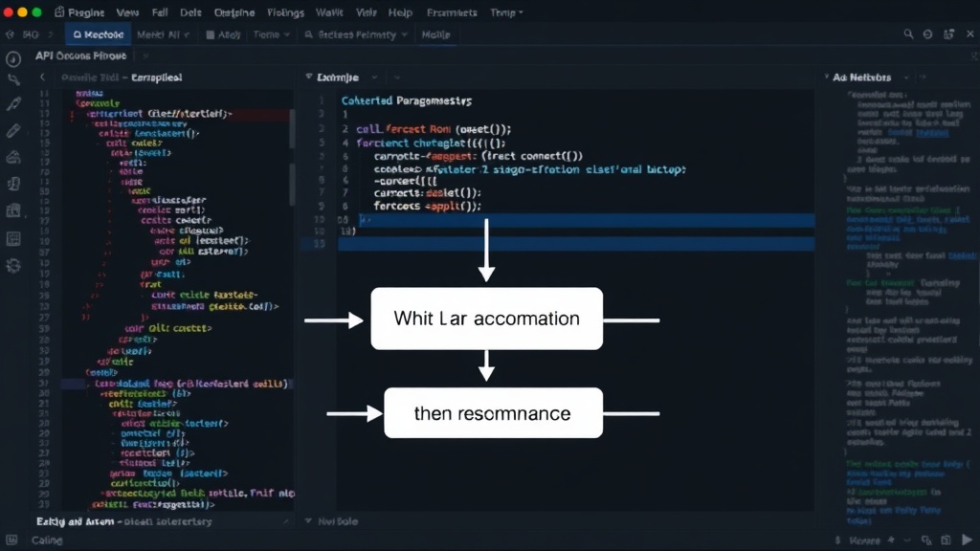980x551 pixels.
Task: Click the Aildj button with square icon
Action: 223,34
